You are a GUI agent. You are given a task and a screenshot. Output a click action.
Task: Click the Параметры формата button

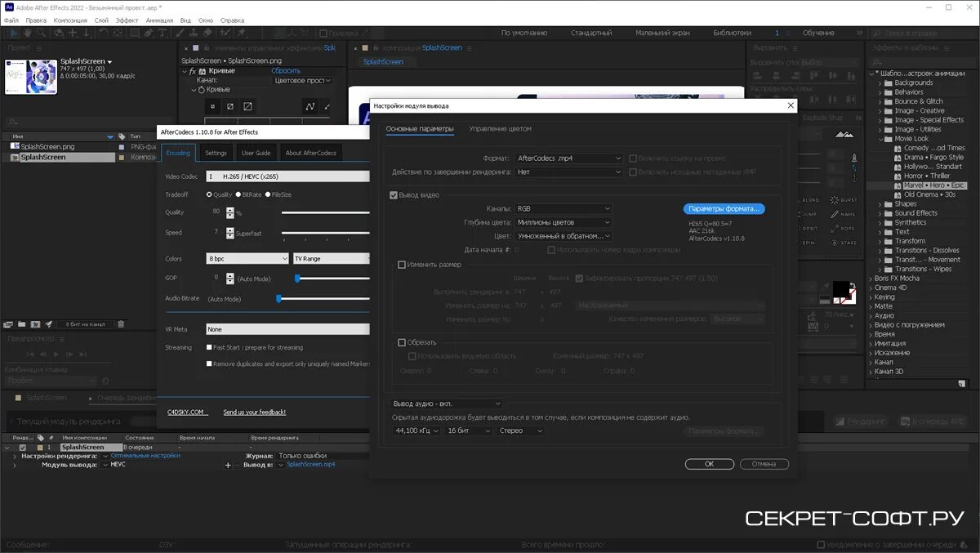[724, 208]
